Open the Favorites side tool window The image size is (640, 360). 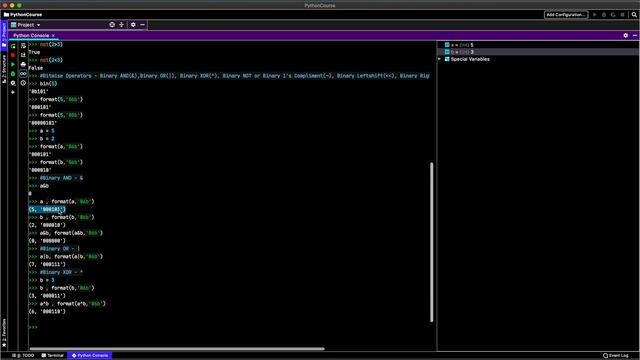point(4,333)
